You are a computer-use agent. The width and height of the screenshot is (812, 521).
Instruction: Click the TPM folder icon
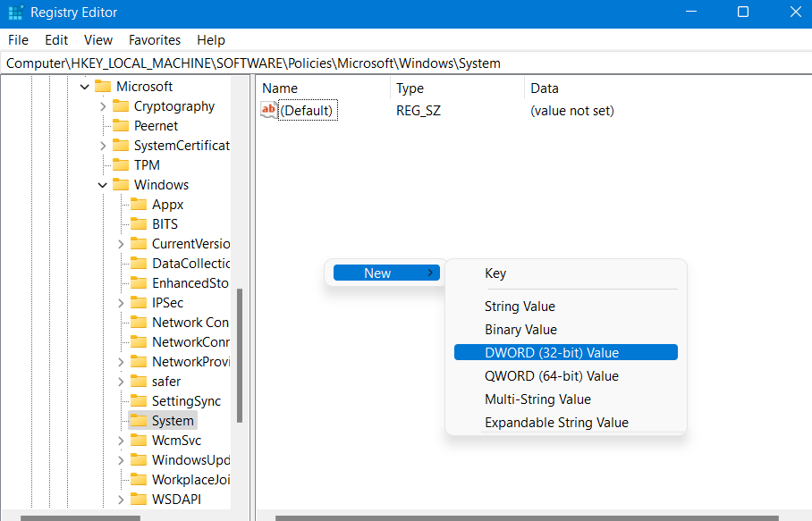pyautogui.click(x=121, y=165)
